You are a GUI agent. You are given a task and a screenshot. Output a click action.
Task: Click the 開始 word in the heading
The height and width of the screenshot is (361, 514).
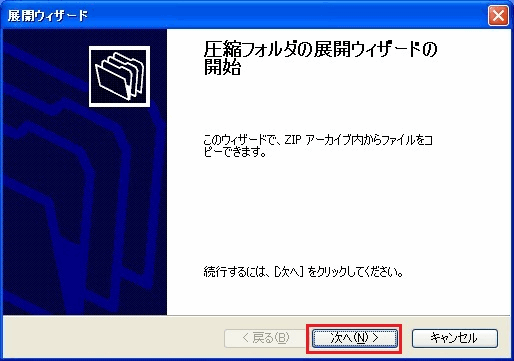[x=222, y=68]
